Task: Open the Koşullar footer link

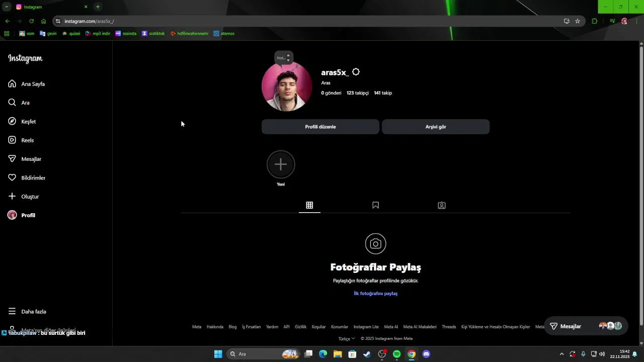Action: point(319,327)
